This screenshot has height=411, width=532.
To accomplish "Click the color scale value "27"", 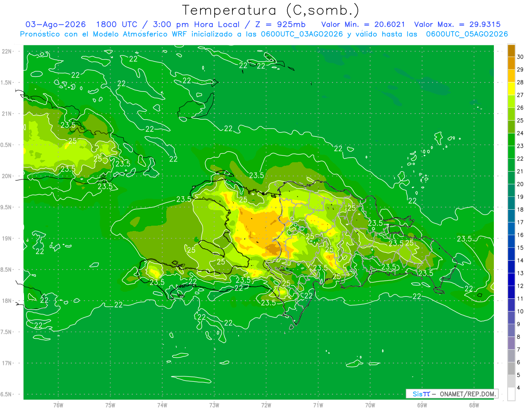I will point(520,94).
